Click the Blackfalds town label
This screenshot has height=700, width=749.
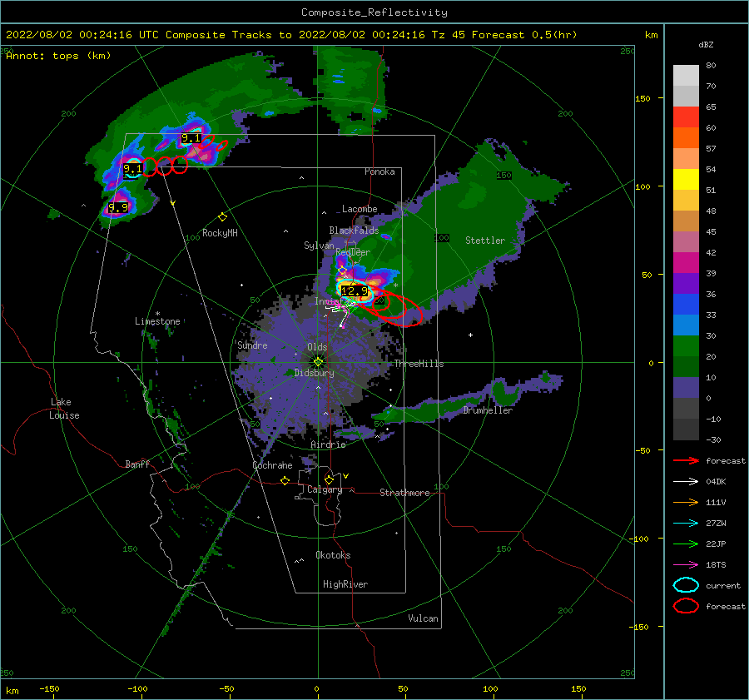point(354,231)
